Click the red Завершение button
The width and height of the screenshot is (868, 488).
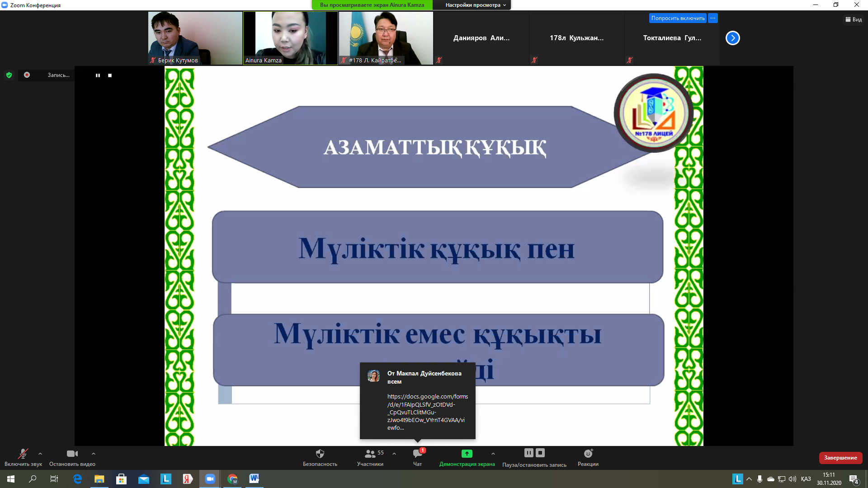pos(840,458)
